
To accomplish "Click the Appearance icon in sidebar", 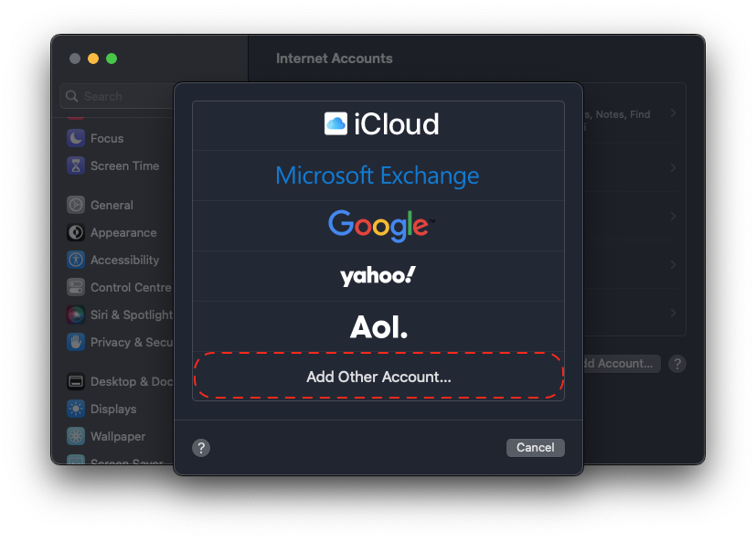I will pyautogui.click(x=76, y=232).
